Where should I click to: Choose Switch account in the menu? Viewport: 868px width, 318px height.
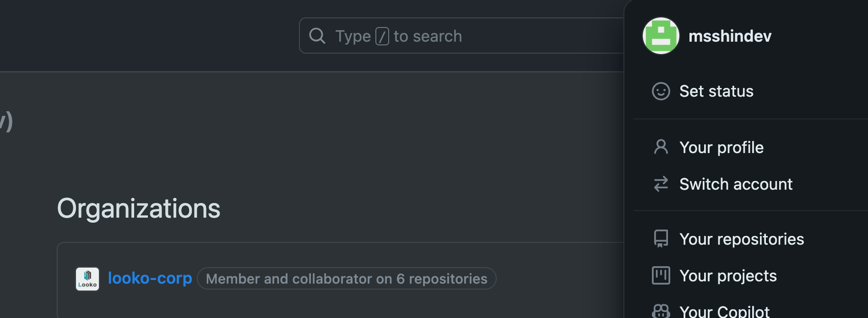pos(736,184)
